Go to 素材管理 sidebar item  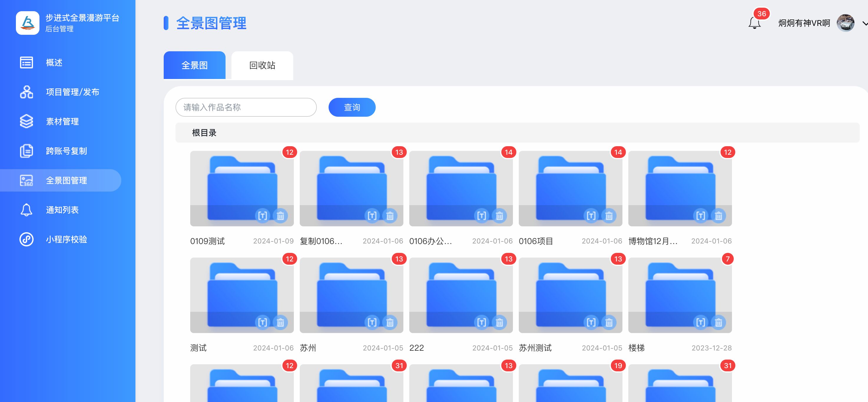62,121
